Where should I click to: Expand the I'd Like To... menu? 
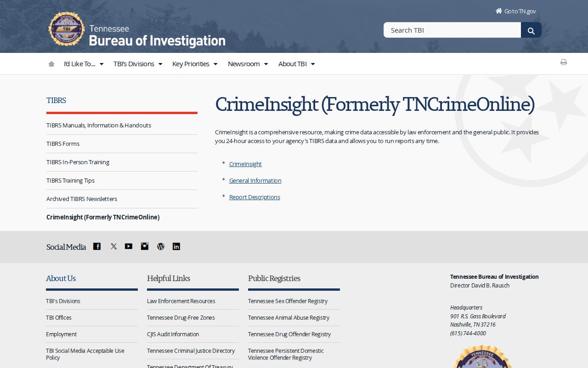(x=84, y=64)
